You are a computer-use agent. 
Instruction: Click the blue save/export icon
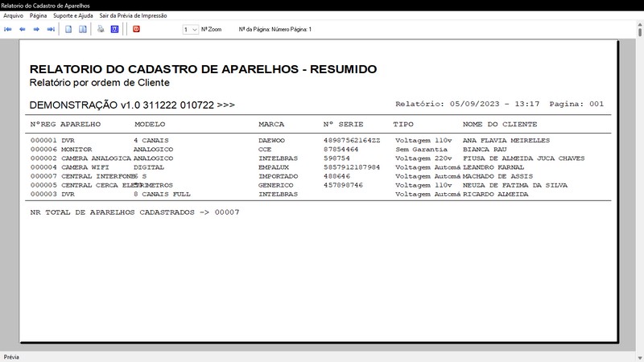click(114, 29)
